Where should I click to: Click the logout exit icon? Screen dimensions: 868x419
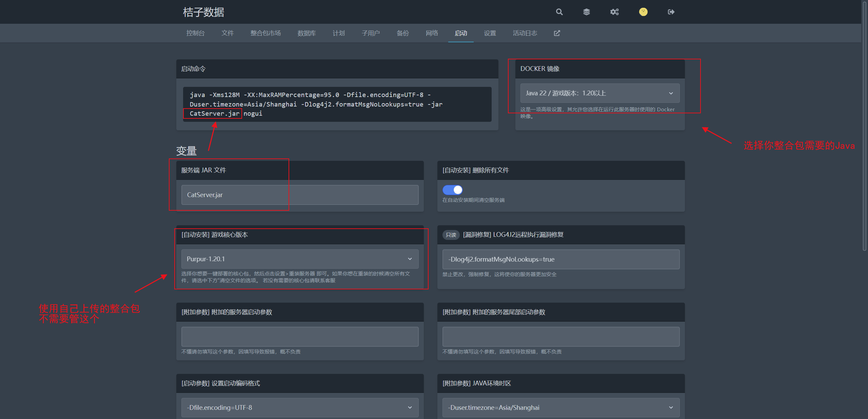click(671, 12)
